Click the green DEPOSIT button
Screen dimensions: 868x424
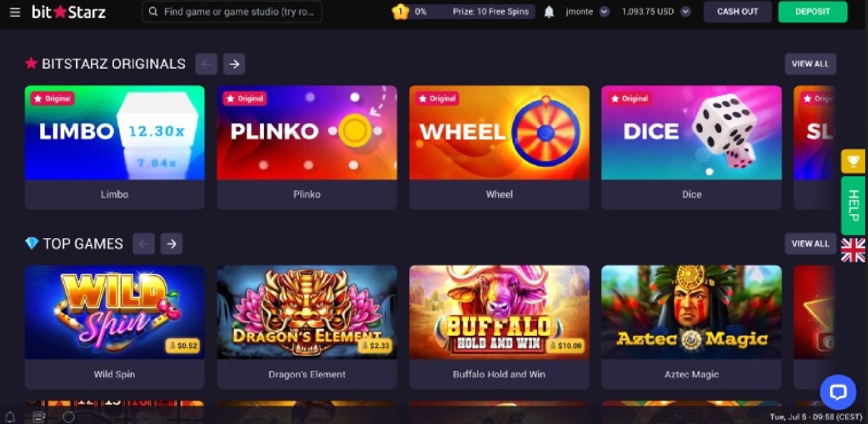click(813, 12)
